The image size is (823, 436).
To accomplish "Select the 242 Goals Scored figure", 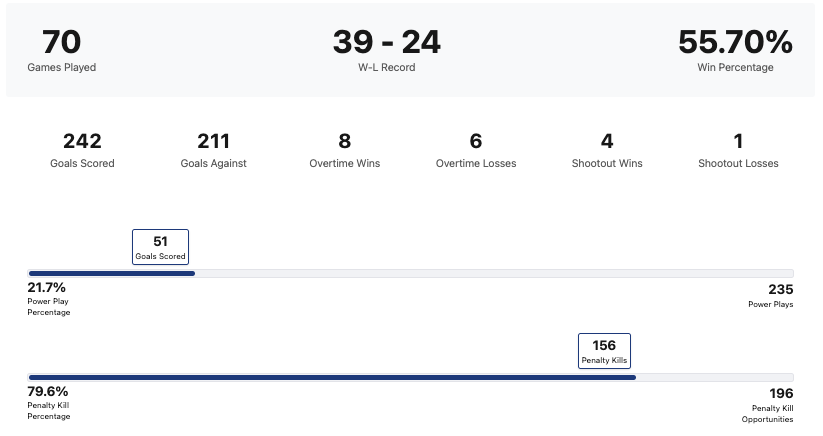I will click(x=82, y=149).
